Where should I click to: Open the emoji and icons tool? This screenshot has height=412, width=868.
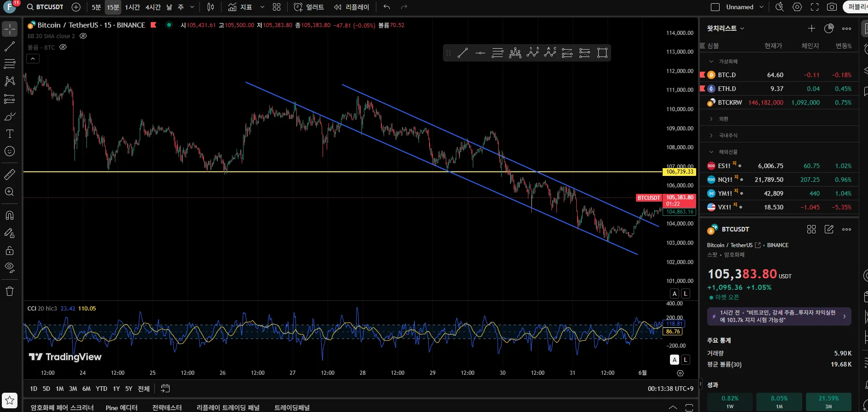tap(10, 152)
